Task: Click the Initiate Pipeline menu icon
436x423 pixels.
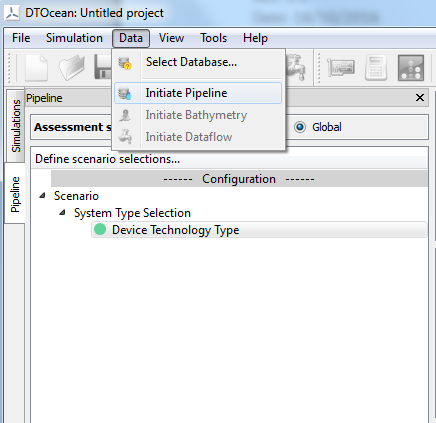Action: pos(125,93)
